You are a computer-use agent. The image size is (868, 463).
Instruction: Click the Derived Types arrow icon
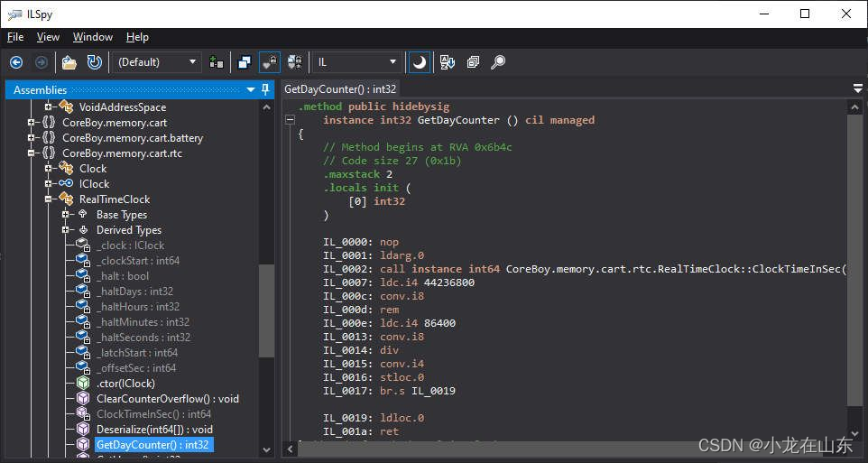coord(83,230)
